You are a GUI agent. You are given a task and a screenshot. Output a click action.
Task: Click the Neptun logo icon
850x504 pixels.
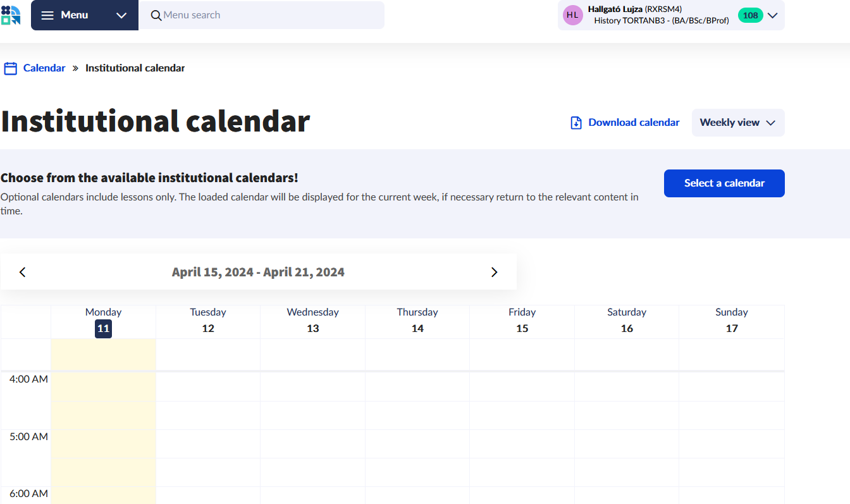(11, 15)
